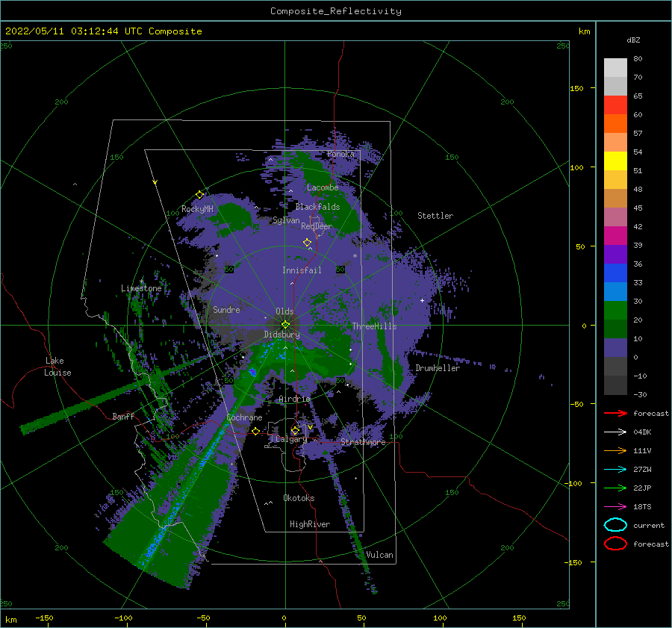The image size is (672, 628).
Task: Click the red 60-65 dBZ swatch
Action: click(615, 105)
